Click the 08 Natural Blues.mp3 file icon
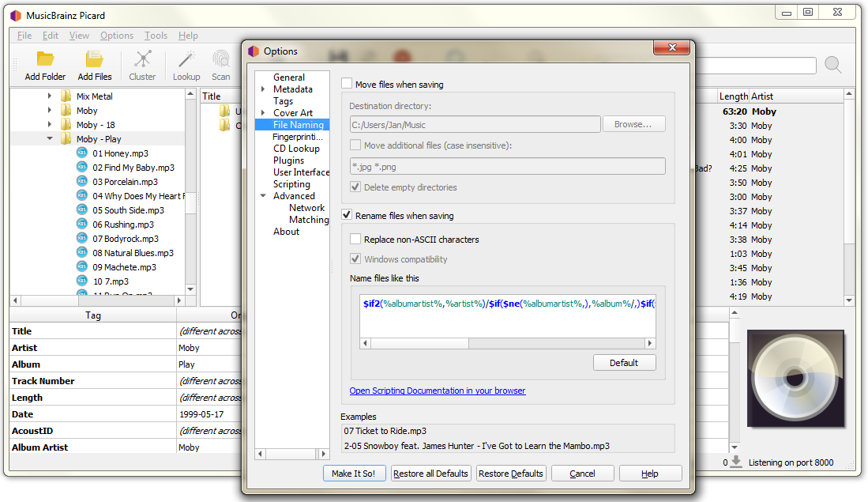This screenshot has height=502, width=868. click(82, 253)
